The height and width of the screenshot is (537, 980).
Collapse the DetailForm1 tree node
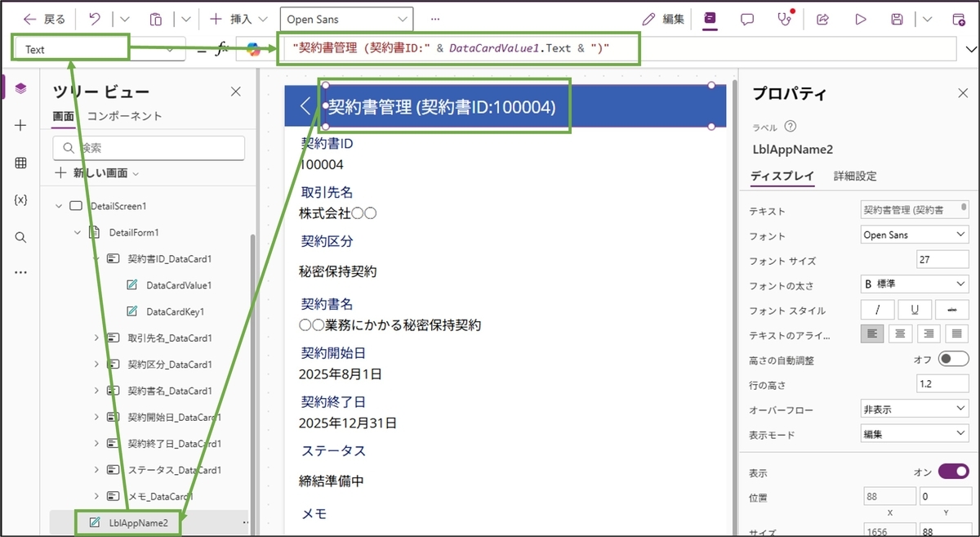pyautogui.click(x=78, y=232)
